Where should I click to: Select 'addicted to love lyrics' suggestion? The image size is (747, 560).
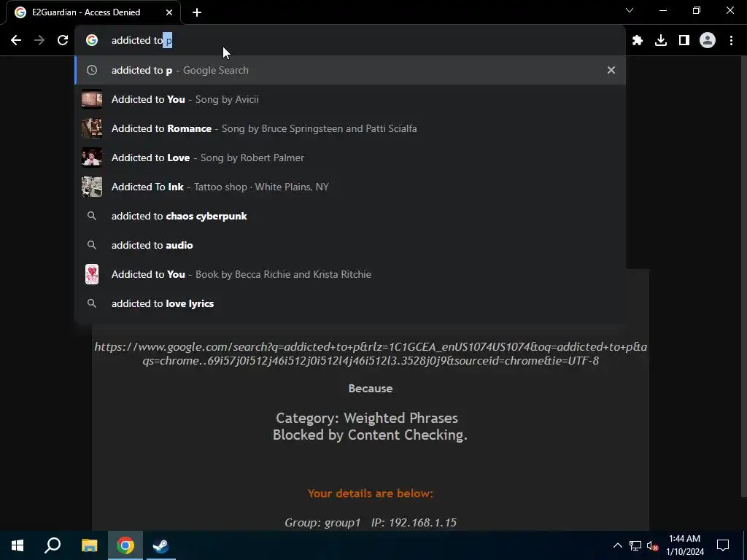pyautogui.click(x=350, y=303)
